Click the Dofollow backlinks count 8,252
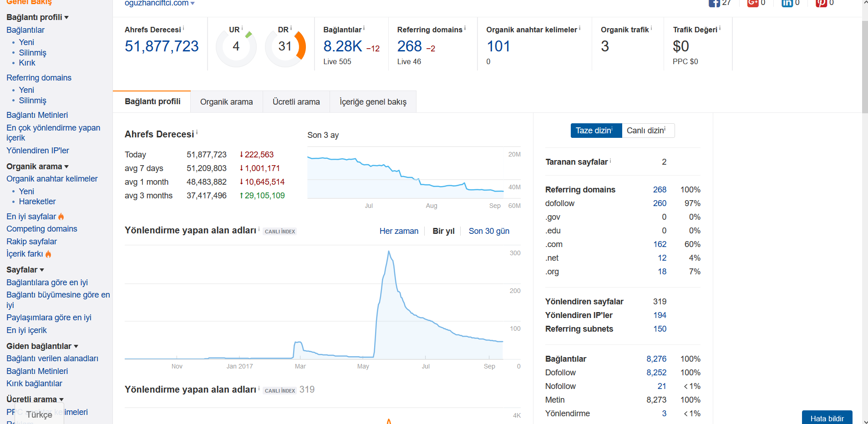The width and height of the screenshot is (868, 424). (x=656, y=373)
